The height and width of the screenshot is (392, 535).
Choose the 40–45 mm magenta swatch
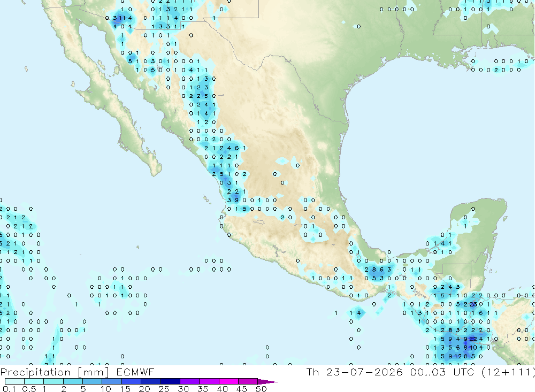(228, 381)
